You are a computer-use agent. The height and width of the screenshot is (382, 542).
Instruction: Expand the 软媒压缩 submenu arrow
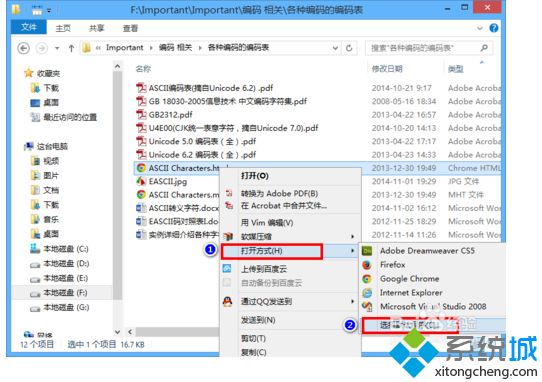coord(353,236)
